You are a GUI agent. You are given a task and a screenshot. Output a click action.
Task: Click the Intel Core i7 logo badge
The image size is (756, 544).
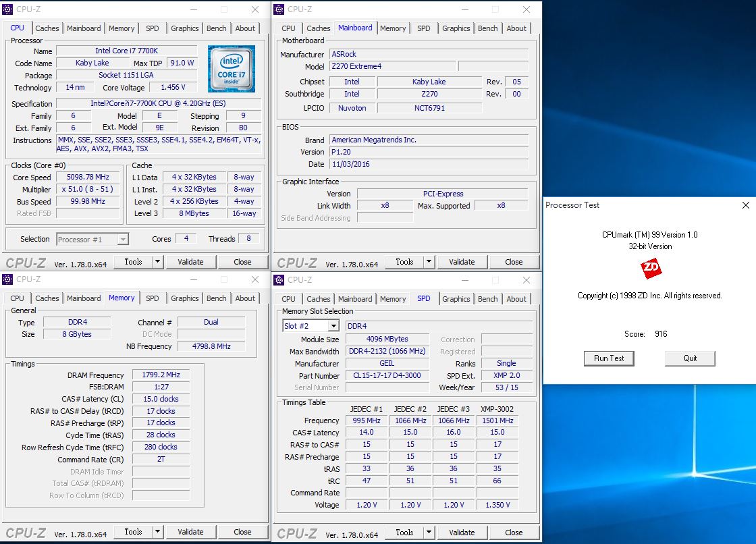pyautogui.click(x=232, y=69)
